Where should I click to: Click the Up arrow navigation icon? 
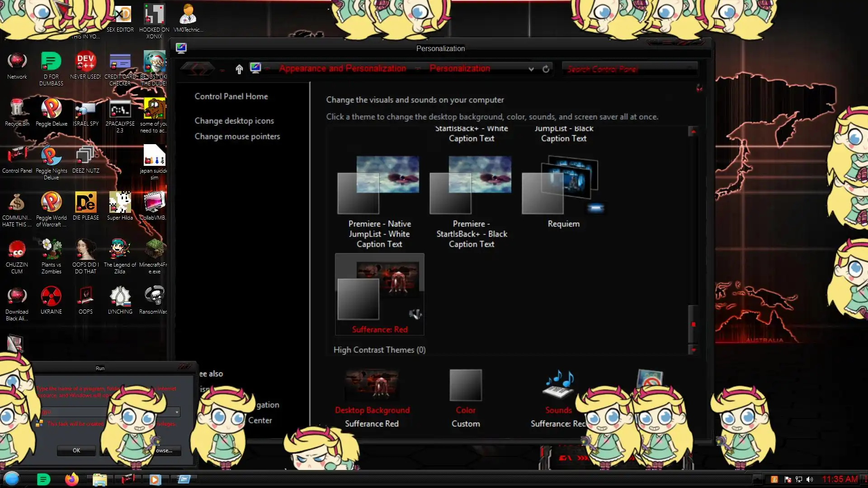pos(239,69)
